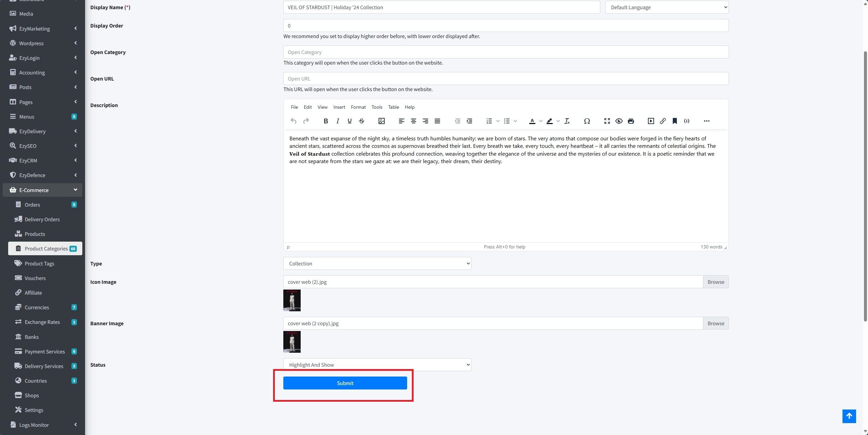The height and width of the screenshot is (435, 868).
Task: Open text color picker dropdown arrow
Action: 541,121
